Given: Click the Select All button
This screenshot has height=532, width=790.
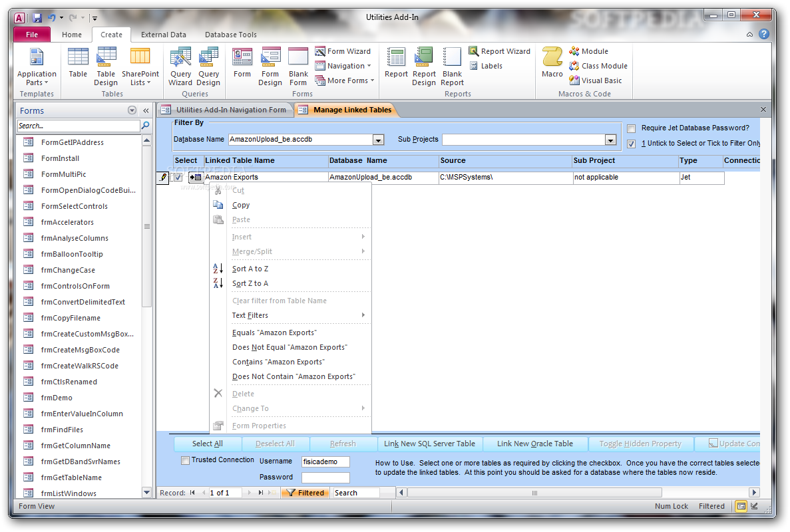Looking at the screenshot, I should [x=208, y=444].
